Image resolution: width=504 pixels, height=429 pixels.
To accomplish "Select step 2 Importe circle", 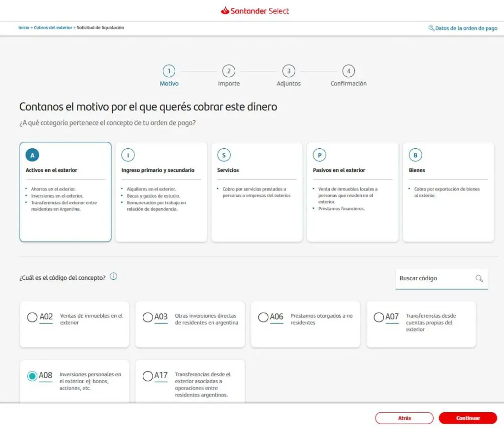I will point(229,71).
